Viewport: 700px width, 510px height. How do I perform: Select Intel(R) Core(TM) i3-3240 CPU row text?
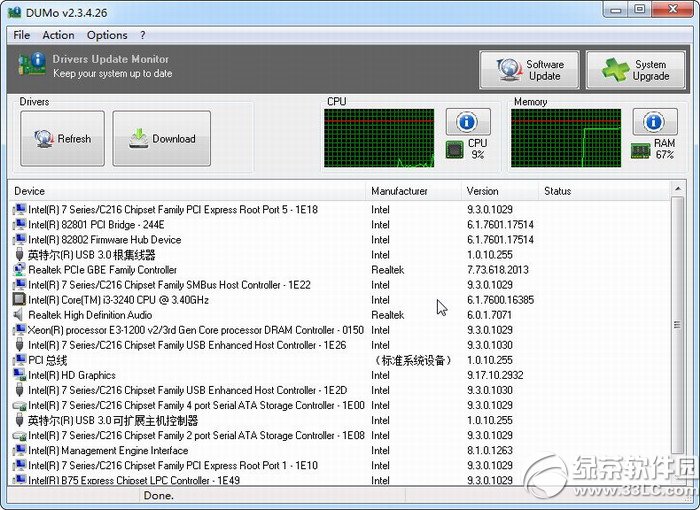(x=118, y=300)
